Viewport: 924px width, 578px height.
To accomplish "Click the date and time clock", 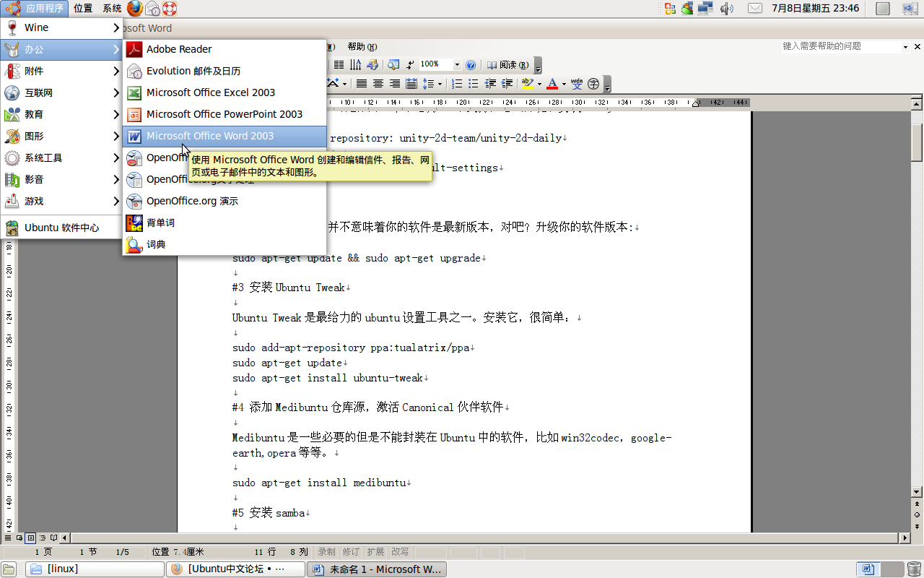I will [x=815, y=9].
